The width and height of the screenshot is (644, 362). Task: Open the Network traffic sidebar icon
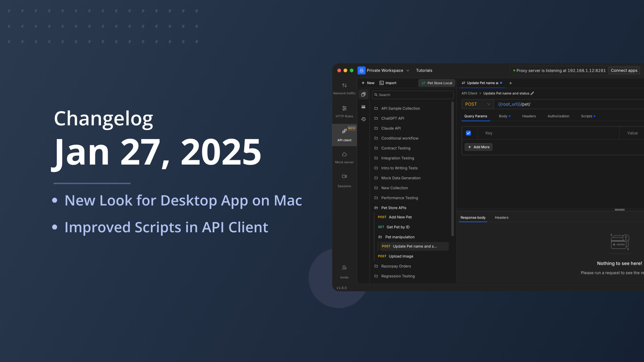[344, 86]
